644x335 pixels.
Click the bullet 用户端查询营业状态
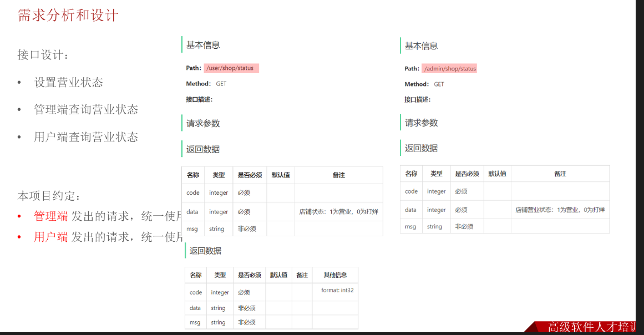pos(86,136)
